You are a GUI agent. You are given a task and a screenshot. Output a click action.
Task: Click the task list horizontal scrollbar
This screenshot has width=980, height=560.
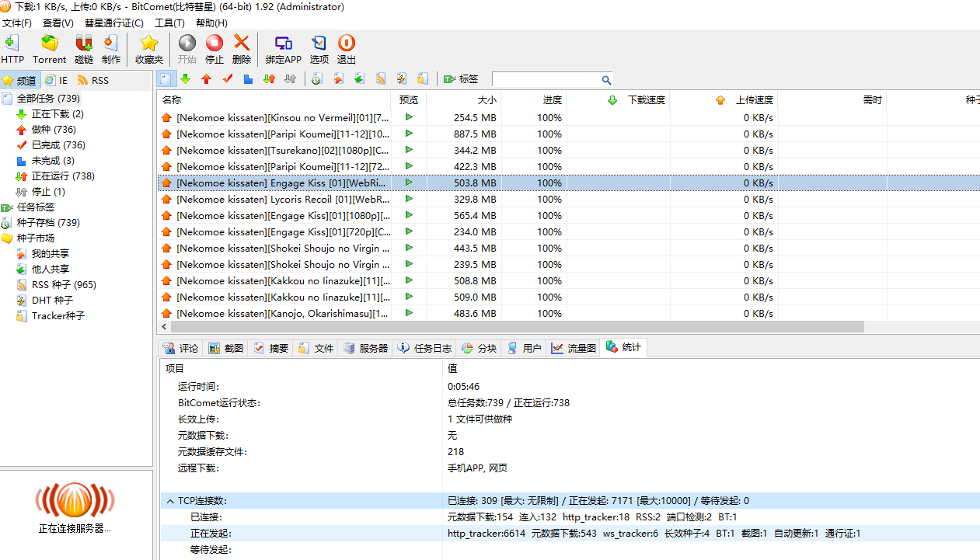513,327
